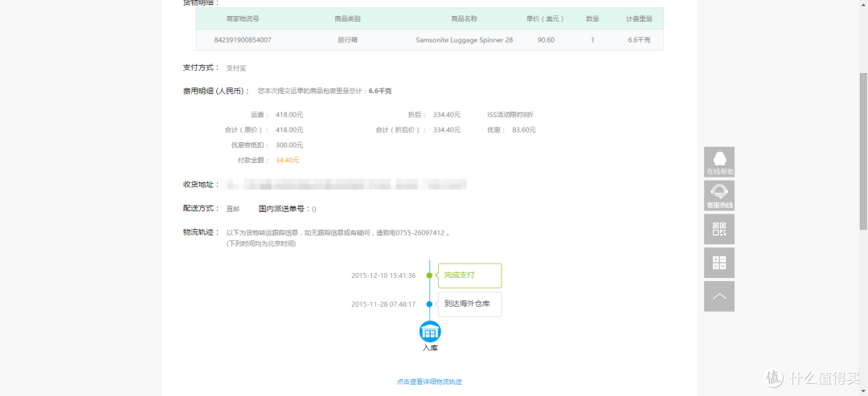Click the 6.6千克 billing weight cell
This screenshot has width=868, height=396.
640,40
